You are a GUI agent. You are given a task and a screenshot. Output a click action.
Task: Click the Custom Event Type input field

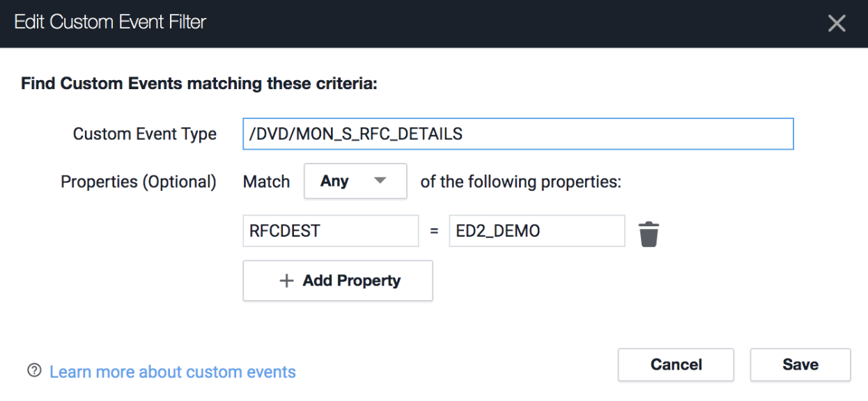click(518, 134)
